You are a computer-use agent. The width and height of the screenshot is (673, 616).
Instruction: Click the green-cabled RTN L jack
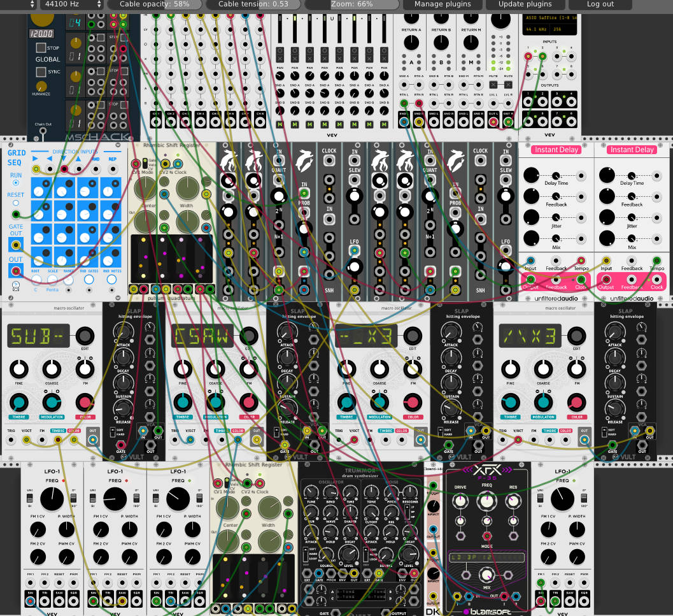(404, 103)
